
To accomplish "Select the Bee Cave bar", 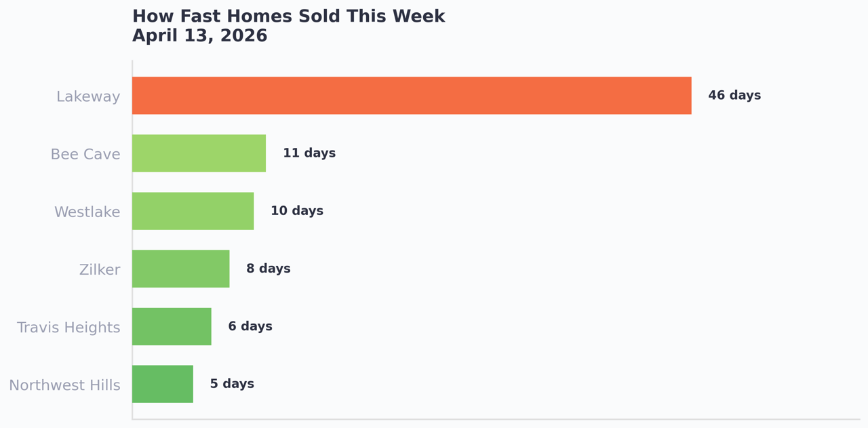I will pyautogui.click(x=199, y=153).
